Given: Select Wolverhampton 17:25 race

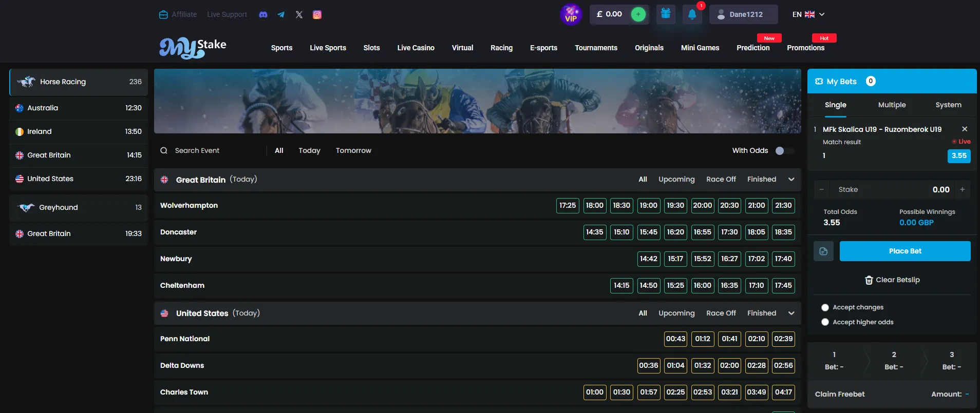Looking at the screenshot, I should pos(568,205).
